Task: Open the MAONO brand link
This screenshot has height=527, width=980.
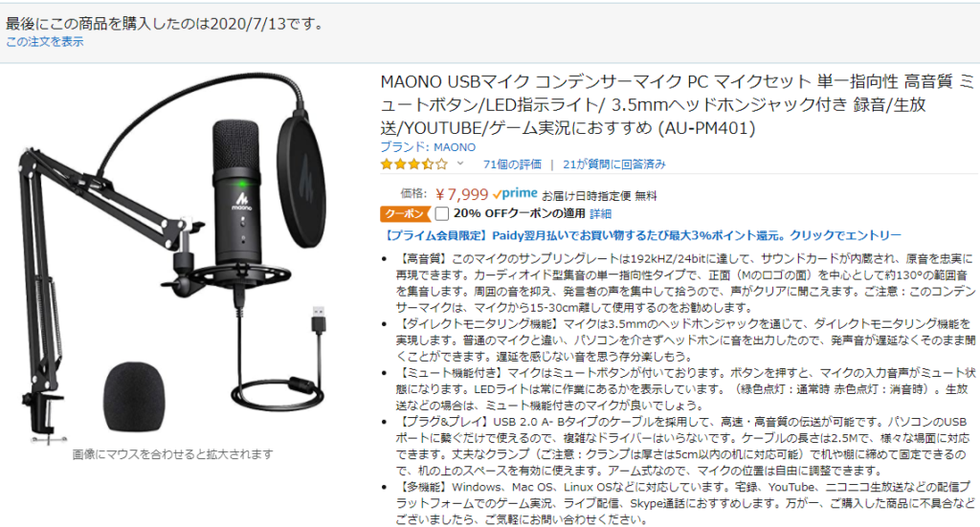Action: (x=428, y=146)
